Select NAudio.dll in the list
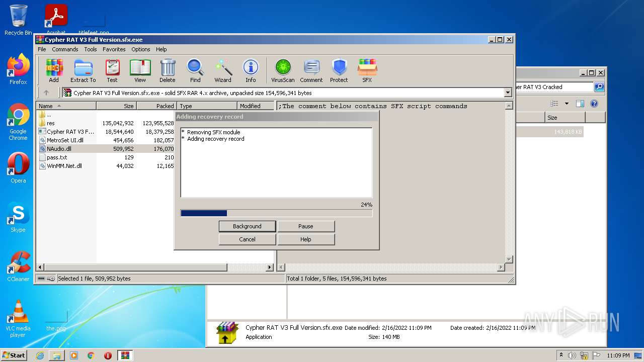The height and width of the screenshot is (362, 644). 106,149
